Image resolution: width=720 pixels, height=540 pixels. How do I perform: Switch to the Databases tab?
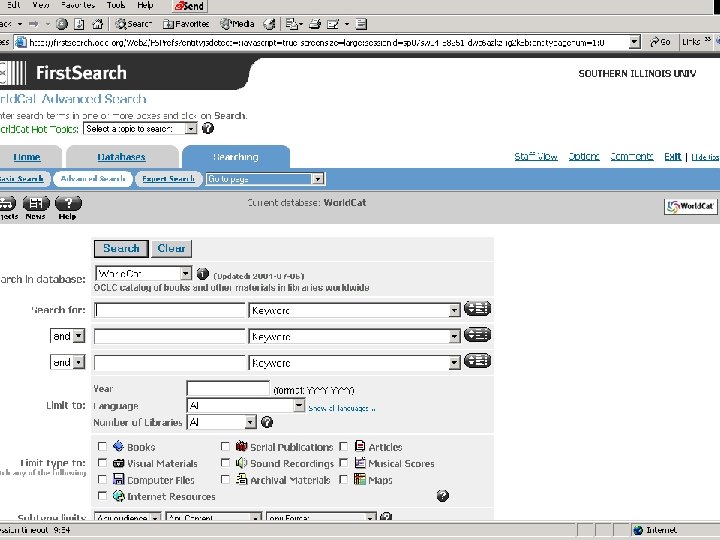(121, 157)
